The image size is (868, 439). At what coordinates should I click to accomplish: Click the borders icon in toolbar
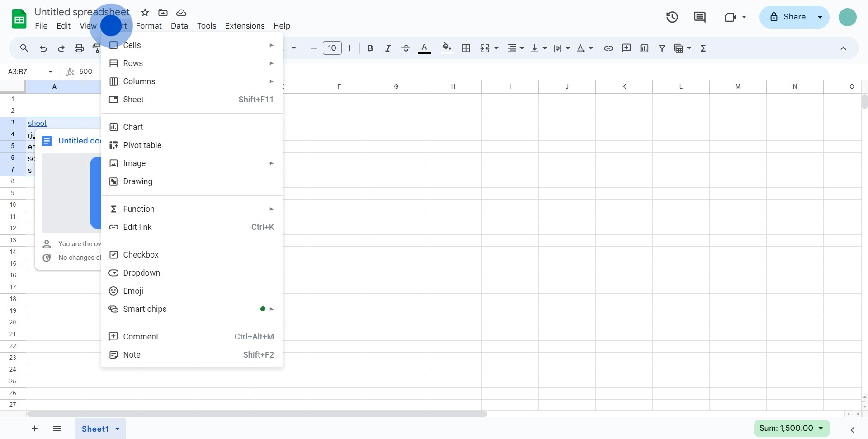click(466, 48)
